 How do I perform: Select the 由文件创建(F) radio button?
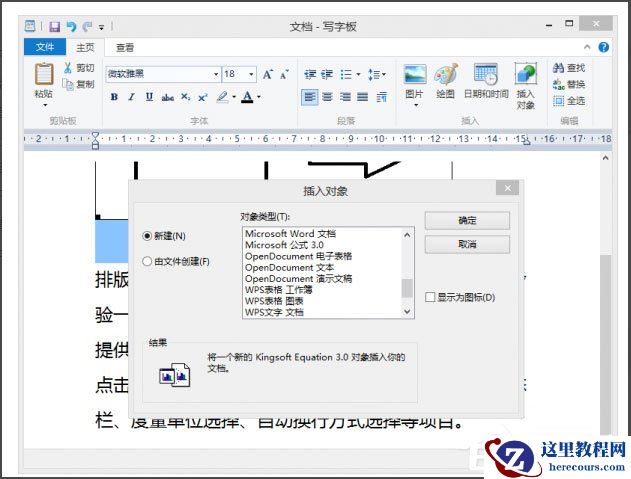147,262
